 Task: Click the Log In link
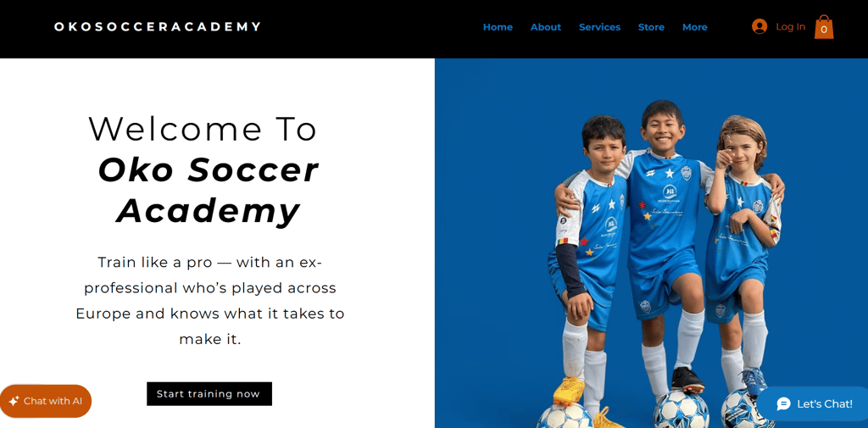point(791,26)
